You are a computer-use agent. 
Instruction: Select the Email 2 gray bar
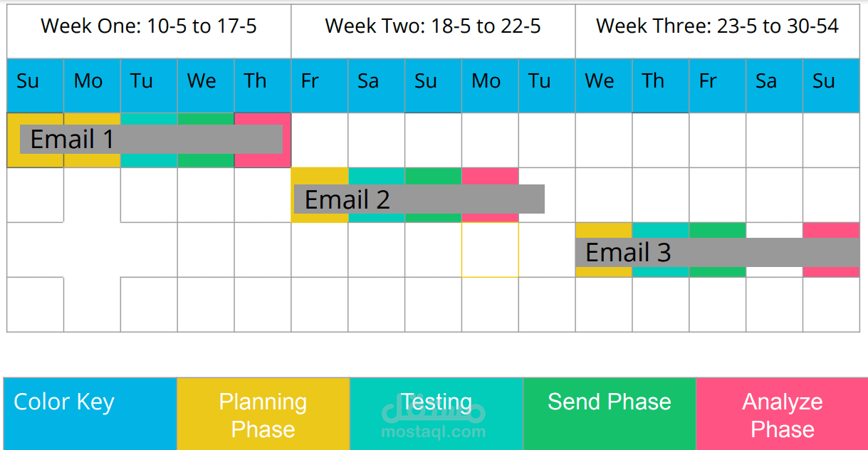click(419, 199)
